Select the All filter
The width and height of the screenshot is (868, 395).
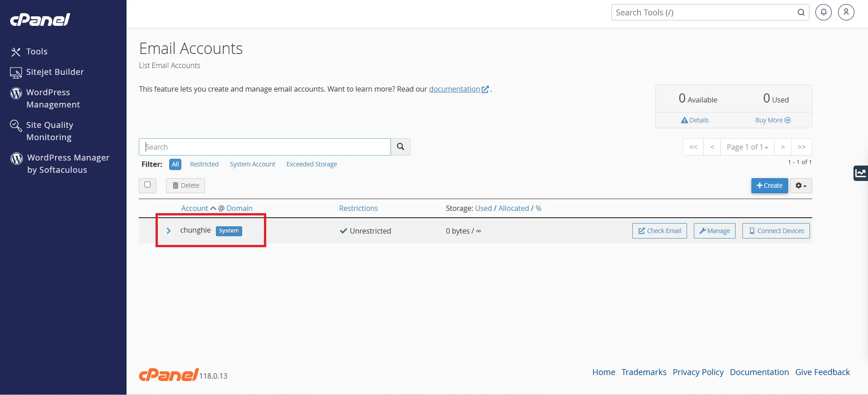click(175, 164)
